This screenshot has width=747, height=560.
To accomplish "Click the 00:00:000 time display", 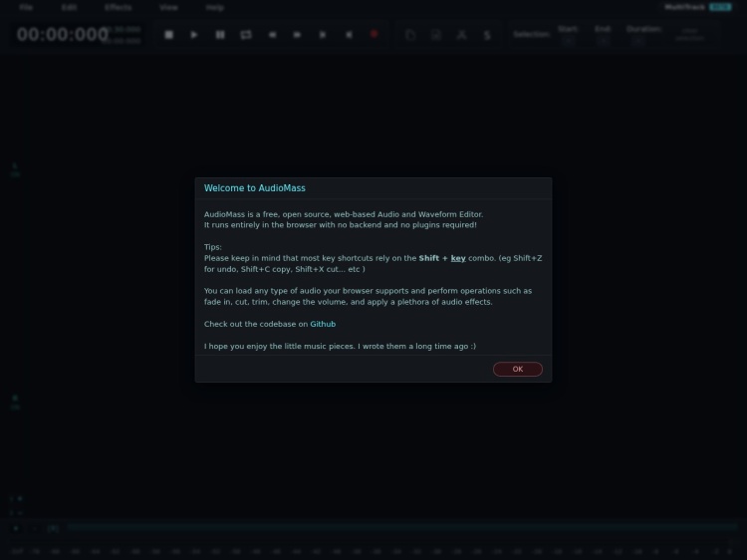I will tap(63, 35).
